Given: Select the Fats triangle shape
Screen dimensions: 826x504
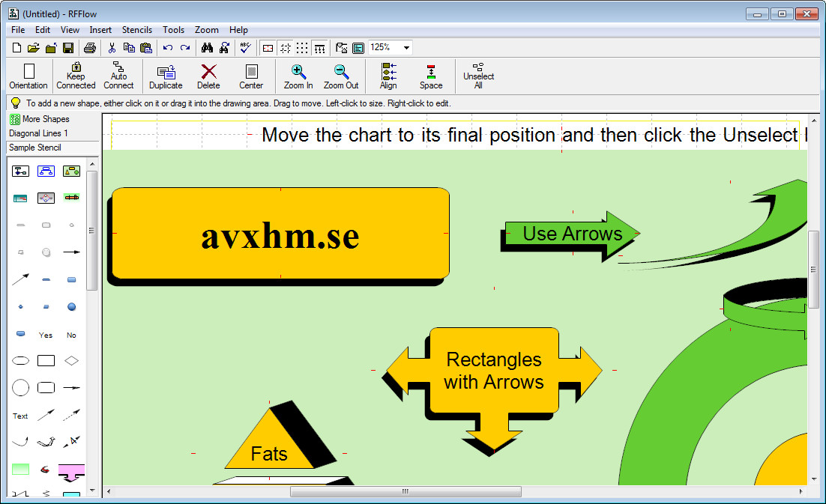Looking at the screenshot, I should [270, 442].
